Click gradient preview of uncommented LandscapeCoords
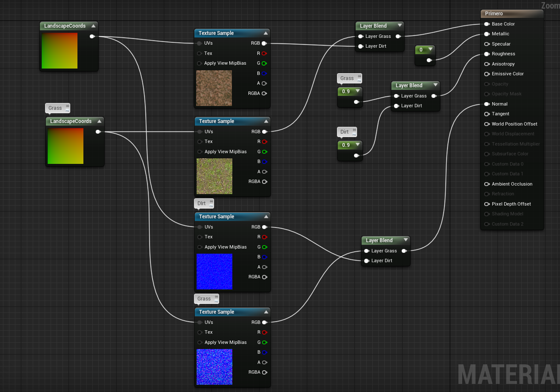This screenshot has height=392, width=560. (60, 51)
